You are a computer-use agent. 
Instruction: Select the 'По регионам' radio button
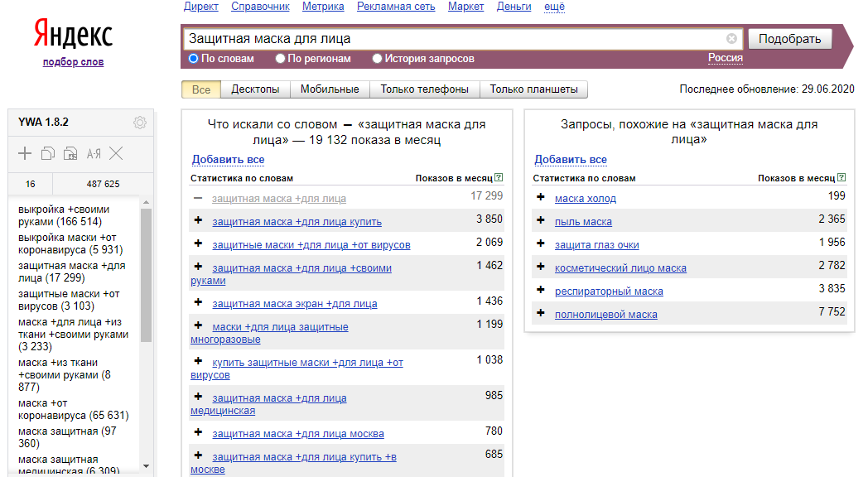281,59
